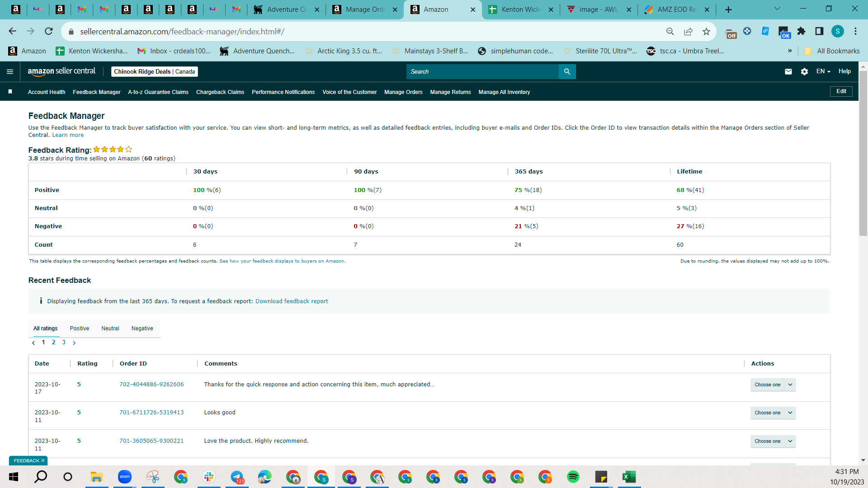Image resolution: width=868 pixels, height=488 pixels.
Task: Show the hidden bookmarks overflow
Action: point(790,51)
